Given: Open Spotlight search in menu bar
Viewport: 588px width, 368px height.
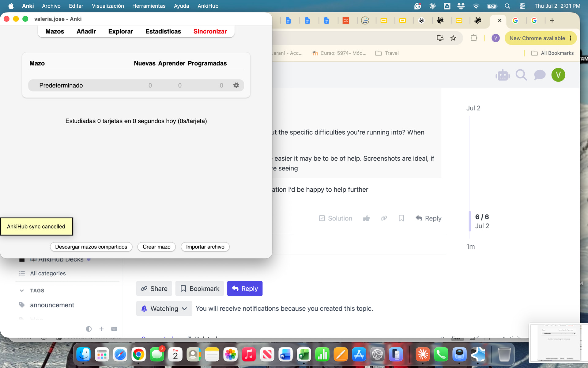Looking at the screenshot, I should pos(507,6).
